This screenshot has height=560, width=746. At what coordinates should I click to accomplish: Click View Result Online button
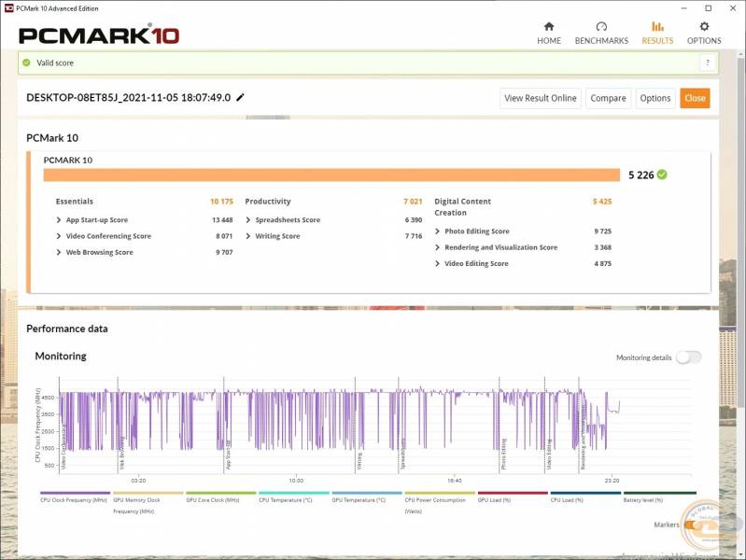[540, 98]
